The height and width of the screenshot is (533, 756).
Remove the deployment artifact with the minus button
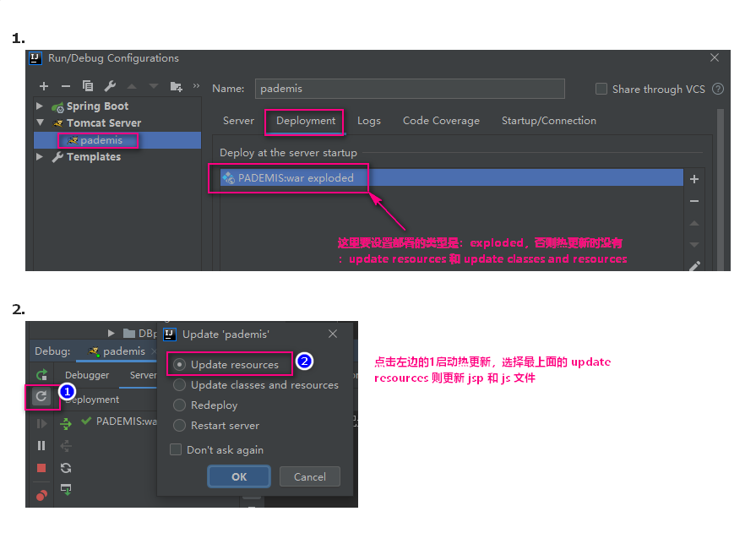(x=694, y=201)
